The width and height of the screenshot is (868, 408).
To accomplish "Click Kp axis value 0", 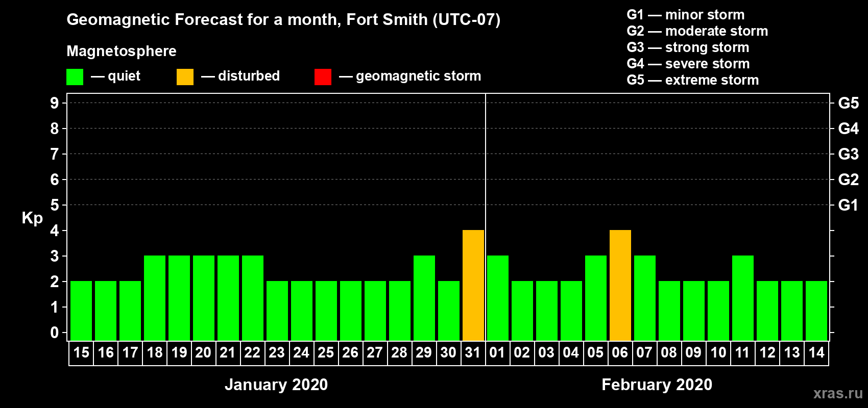I will coord(55,333).
